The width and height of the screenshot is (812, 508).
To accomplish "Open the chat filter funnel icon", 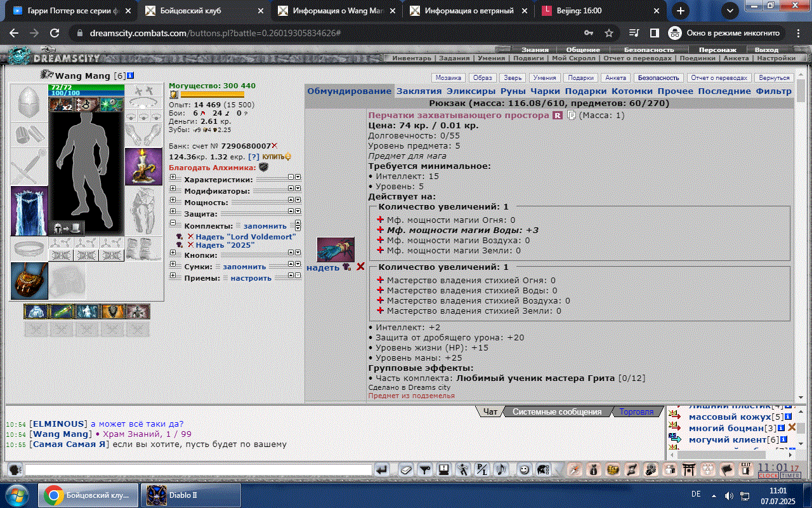I will (x=425, y=470).
